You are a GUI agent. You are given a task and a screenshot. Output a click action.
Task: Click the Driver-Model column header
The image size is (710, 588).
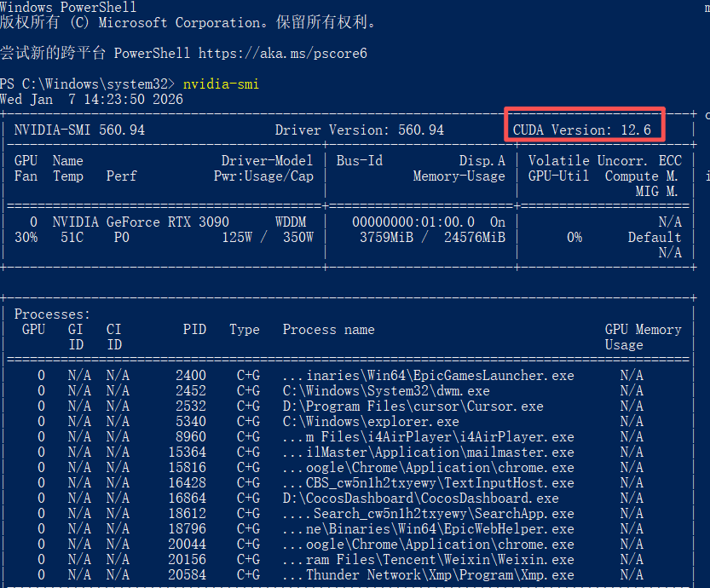coord(267,161)
